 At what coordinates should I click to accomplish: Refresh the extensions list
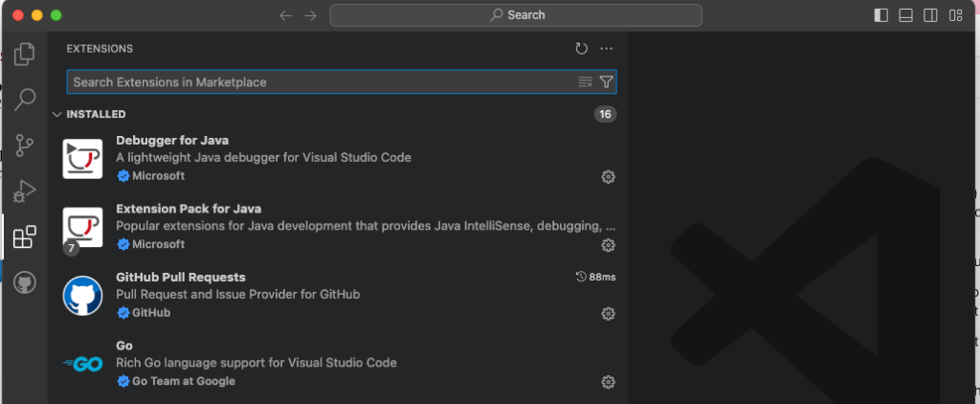click(x=581, y=49)
